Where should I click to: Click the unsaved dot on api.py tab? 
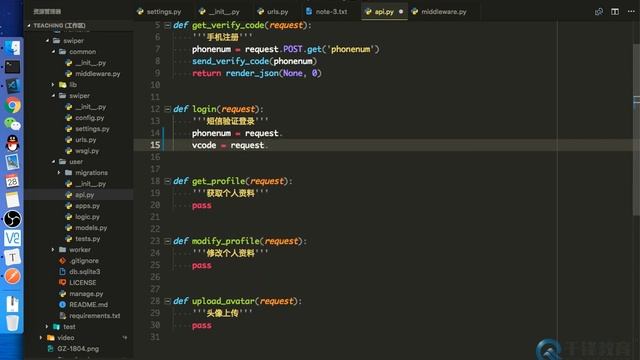coord(401,12)
